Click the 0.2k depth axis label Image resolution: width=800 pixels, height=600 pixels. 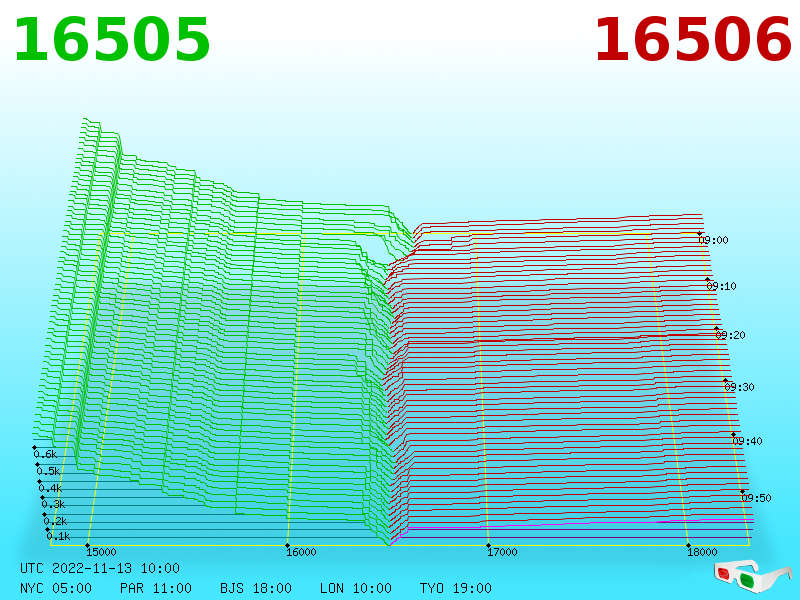tap(56, 521)
